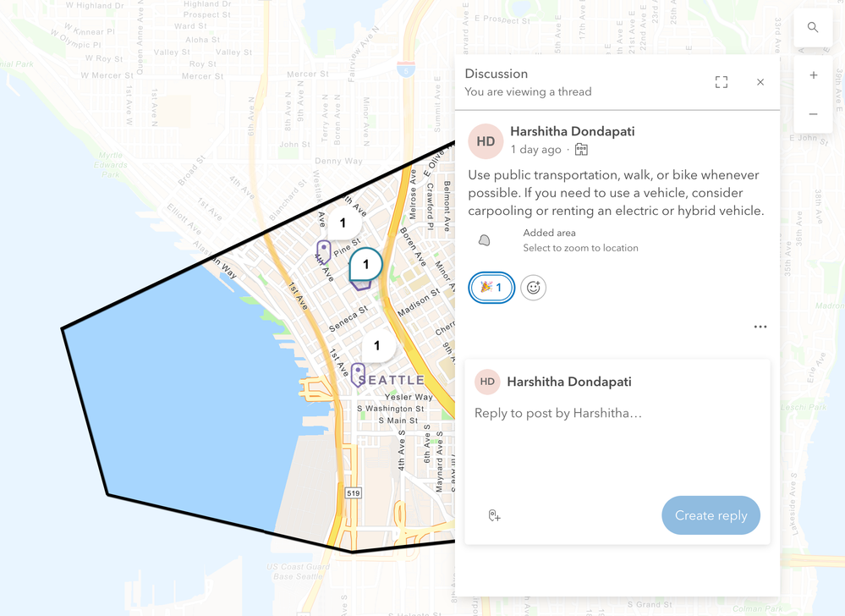This screenshot has height=616, width=845.
Task: Open the post options ellipsis menu
Action: (760, 327)
